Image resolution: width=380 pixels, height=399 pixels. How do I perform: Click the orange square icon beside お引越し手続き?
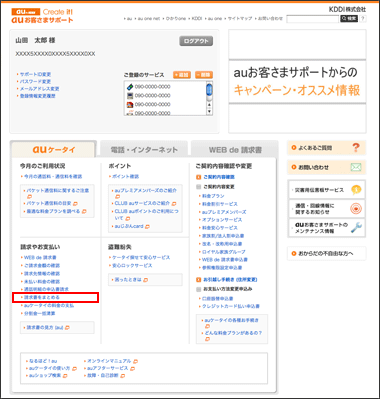[x=198, y=280]
